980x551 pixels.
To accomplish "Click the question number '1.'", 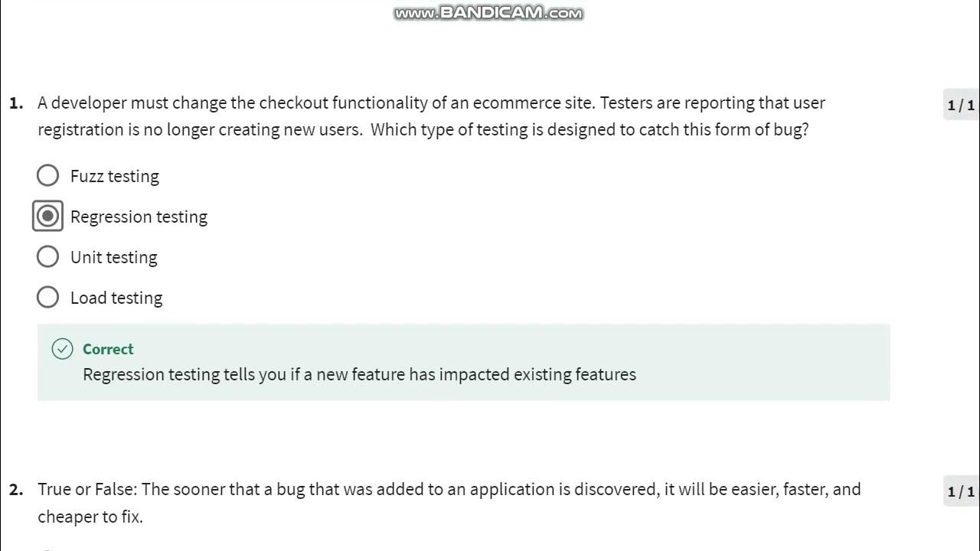I will point(17,103).
